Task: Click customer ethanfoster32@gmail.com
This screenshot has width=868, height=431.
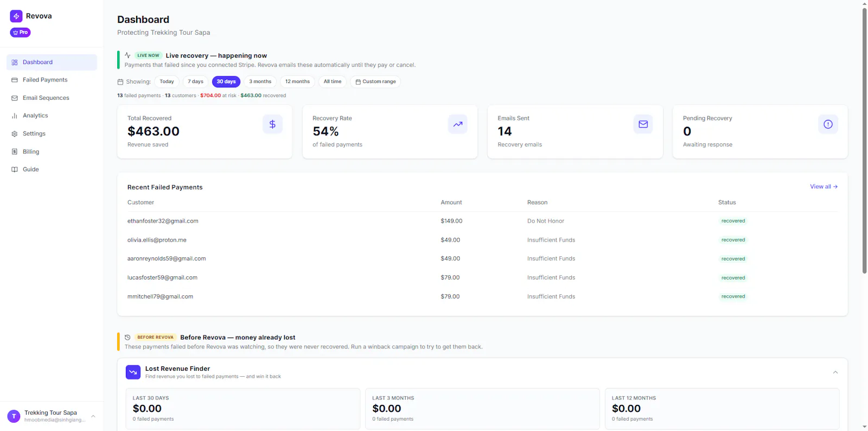Action: point(163,221)
